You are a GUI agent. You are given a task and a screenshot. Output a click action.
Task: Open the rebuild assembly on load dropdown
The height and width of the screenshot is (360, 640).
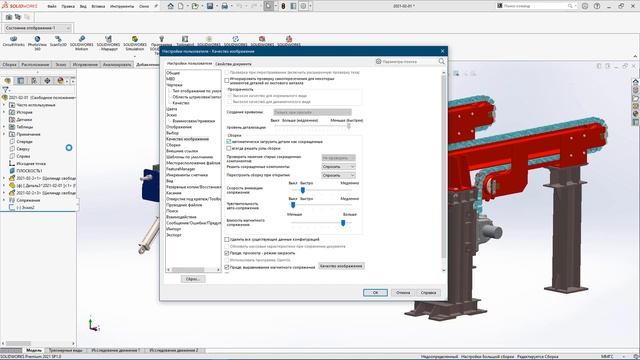pyautogui.click(x=338, y=175)
